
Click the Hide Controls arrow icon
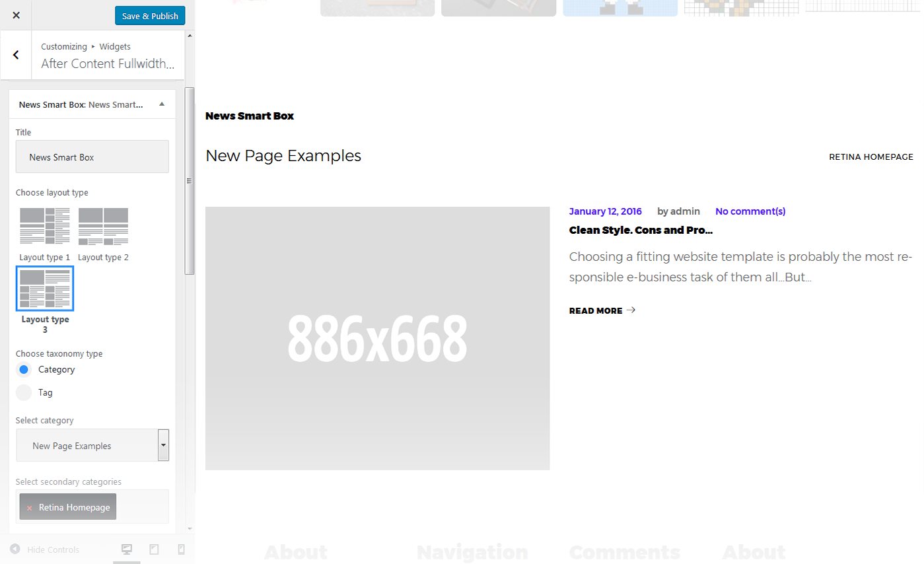[15, 549]
